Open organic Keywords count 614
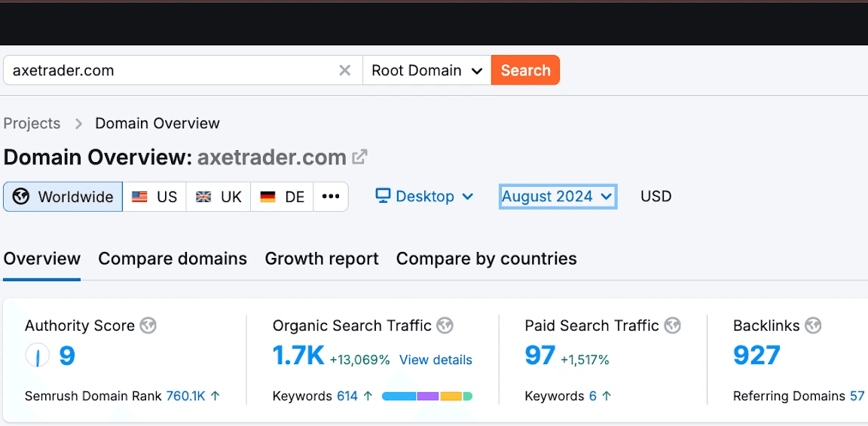Screen dimensions: 868x426 pyautogui.click(x=347, y=396)
